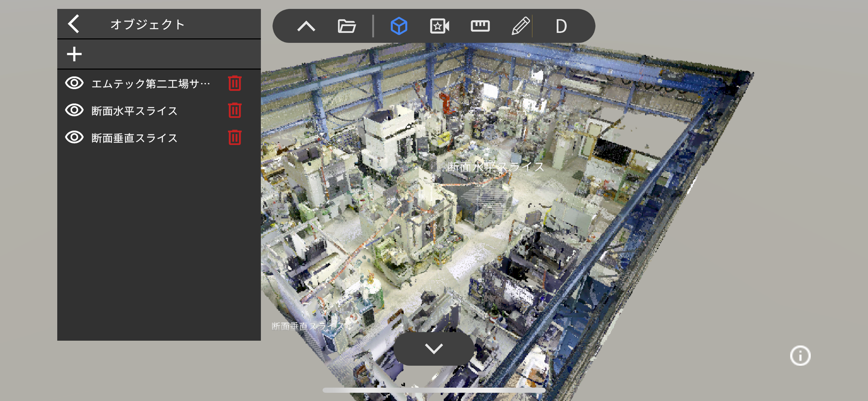Viewport: 868px width, 401px height.
Task: Open the camera bookmark star icon
Action: tap(439, 26)
